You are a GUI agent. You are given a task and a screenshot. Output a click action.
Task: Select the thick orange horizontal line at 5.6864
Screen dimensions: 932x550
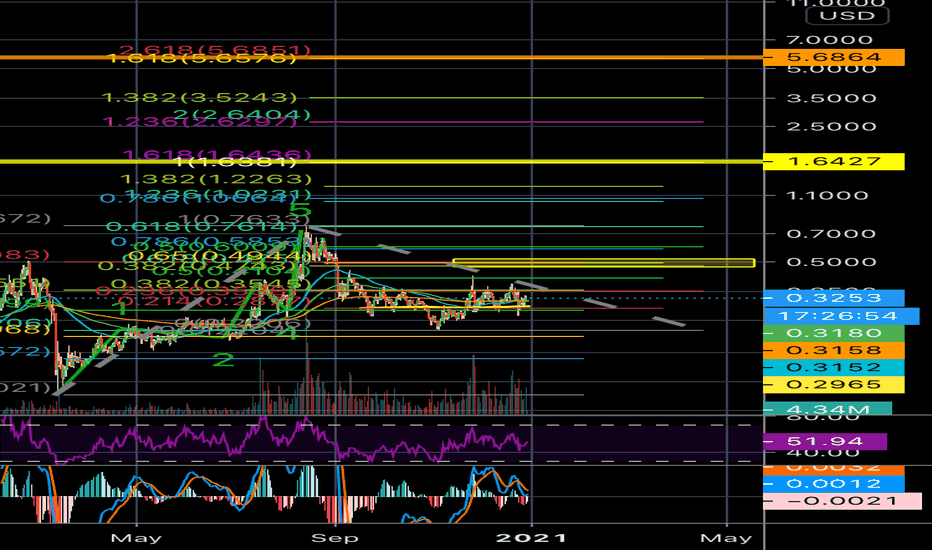click(x=381, y=58)
